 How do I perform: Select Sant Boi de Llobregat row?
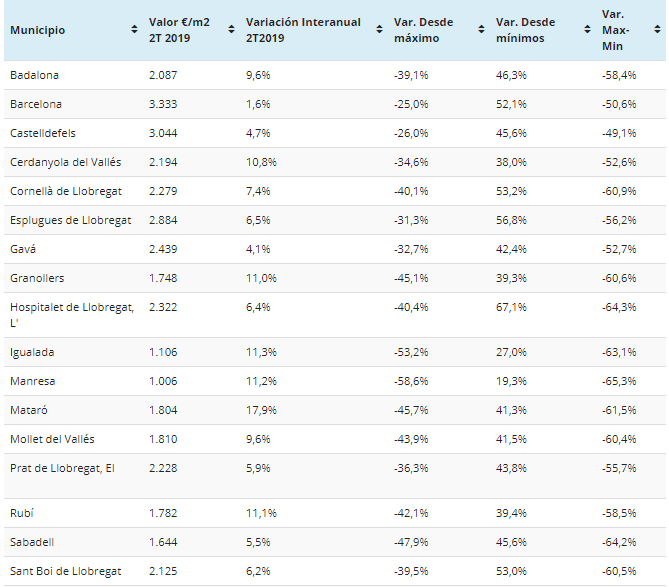[x=65, y=571]
